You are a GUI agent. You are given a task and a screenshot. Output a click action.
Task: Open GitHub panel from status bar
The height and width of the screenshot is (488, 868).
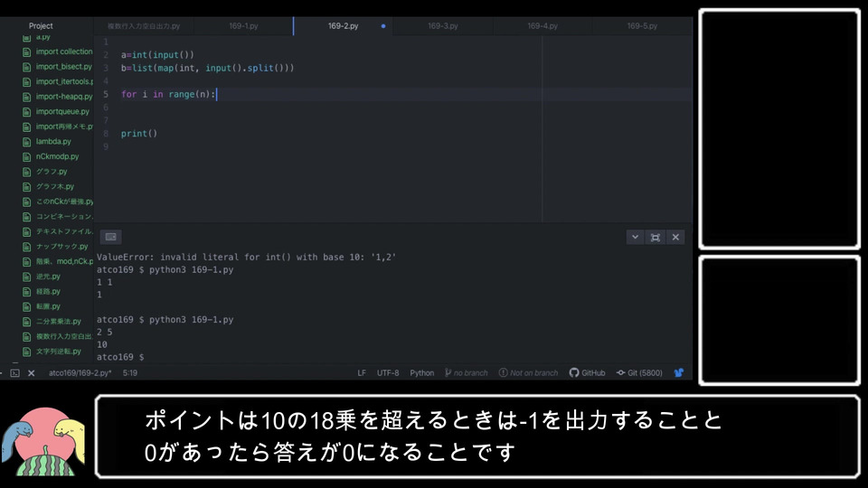click(x=588, y=373)
